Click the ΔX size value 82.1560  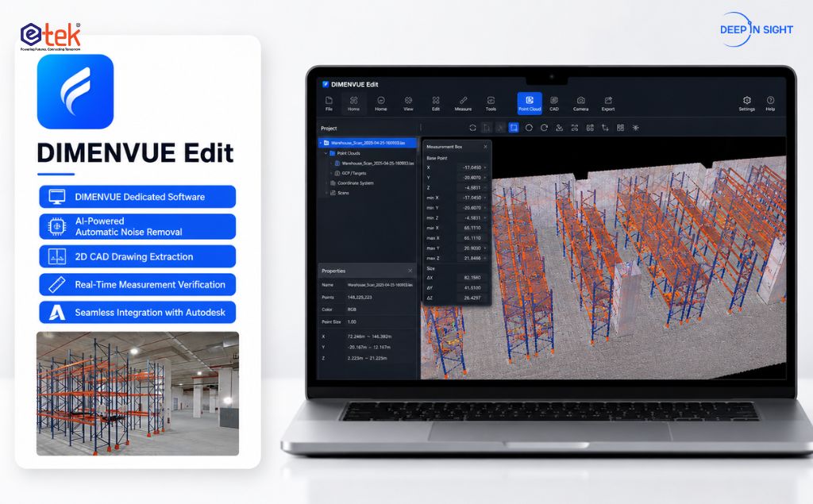click(472, 278)
